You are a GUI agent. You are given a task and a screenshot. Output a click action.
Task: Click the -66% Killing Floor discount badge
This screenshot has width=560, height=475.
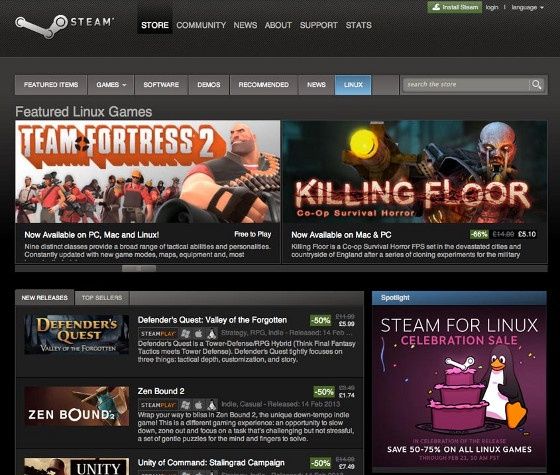point(479,234)
